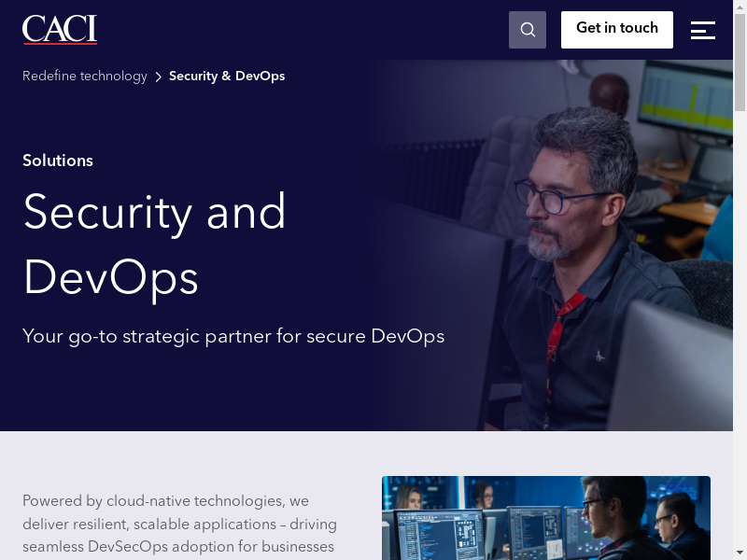The width and height of the screenshot is (747, 560).
Task: Open the developers at monitors thumbnail
Action: point(546,518)
